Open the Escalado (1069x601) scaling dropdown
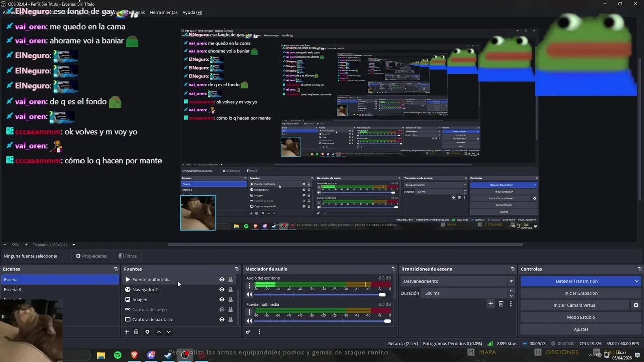Screen dimensions: 644x362 (x=54, y=245)
